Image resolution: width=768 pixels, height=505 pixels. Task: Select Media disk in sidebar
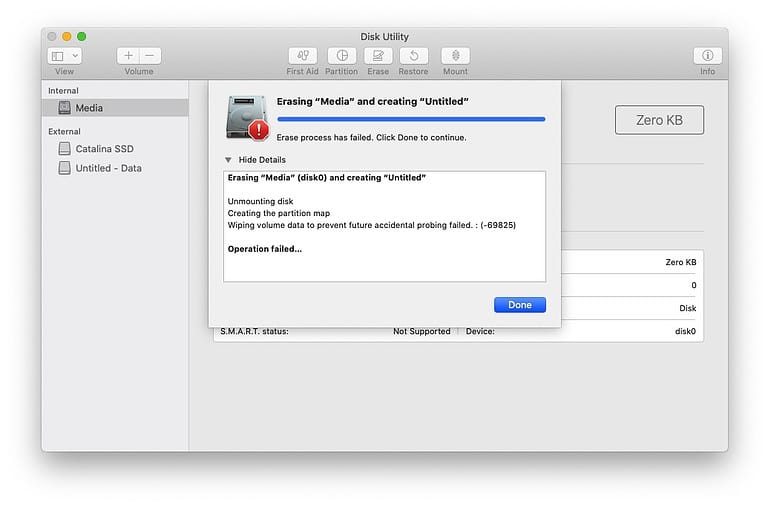coord(89,108)
